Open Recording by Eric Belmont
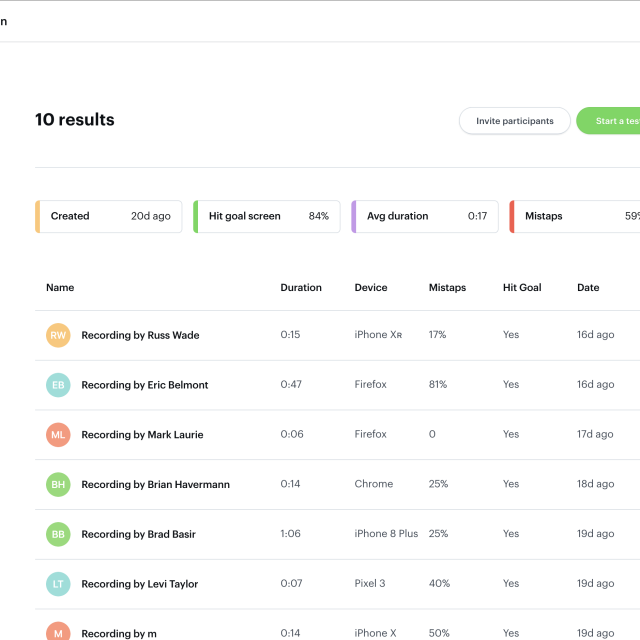Image resolution: width=640 pixels, height=640 pixels. (x=144, y=385)
